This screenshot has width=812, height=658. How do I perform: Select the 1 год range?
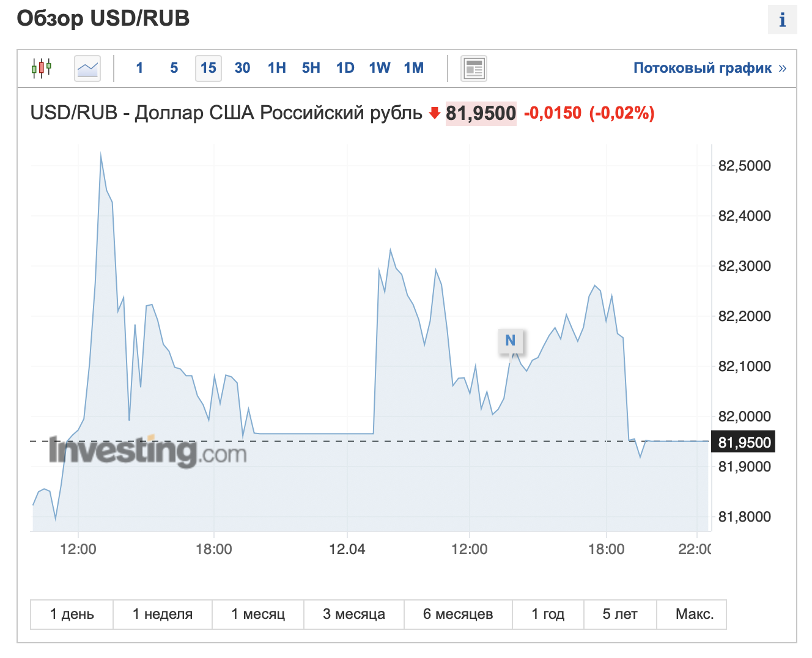[548, 614]
